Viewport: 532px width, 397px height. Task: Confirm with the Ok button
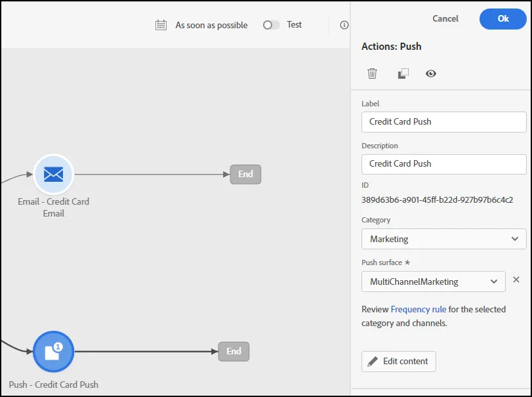(x=503, y=19)
